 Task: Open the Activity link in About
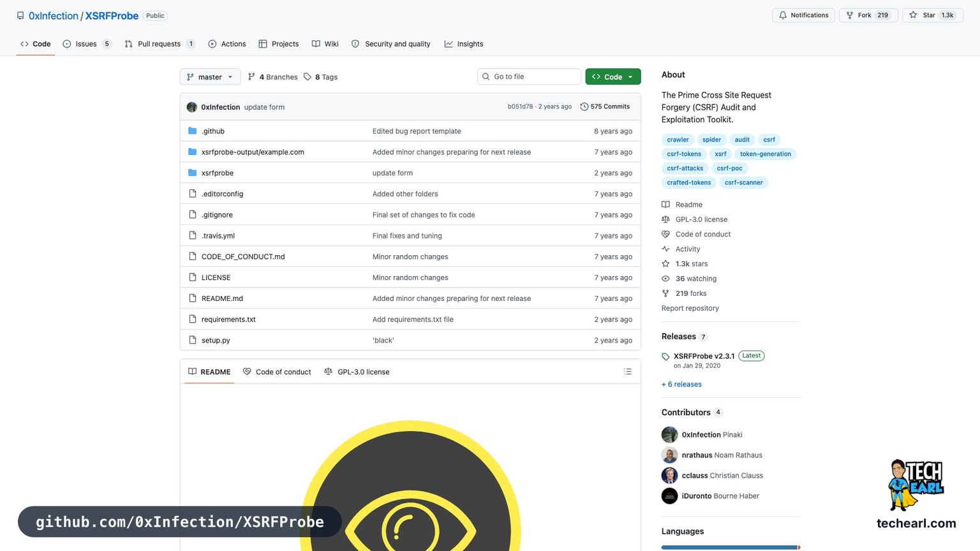click(x=681, y=249)
